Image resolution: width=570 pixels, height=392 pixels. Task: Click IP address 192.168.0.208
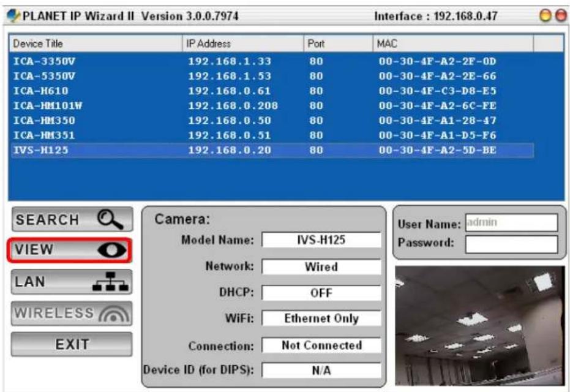tap(233, 106)
